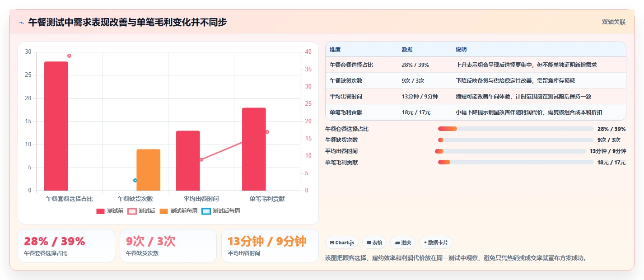Click the table cell 28% / 39%
Image resolution: width=644 pixels, height=280 pixels.
415,65
